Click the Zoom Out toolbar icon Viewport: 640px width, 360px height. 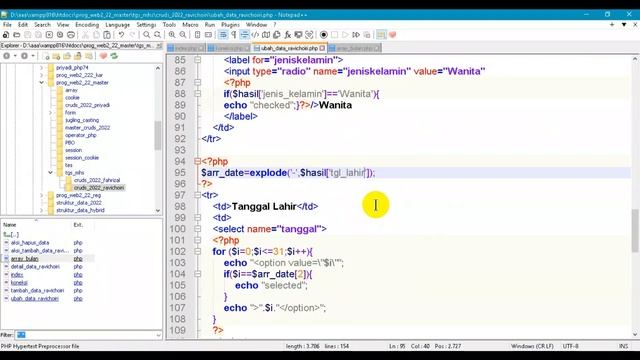click(182, 35)
